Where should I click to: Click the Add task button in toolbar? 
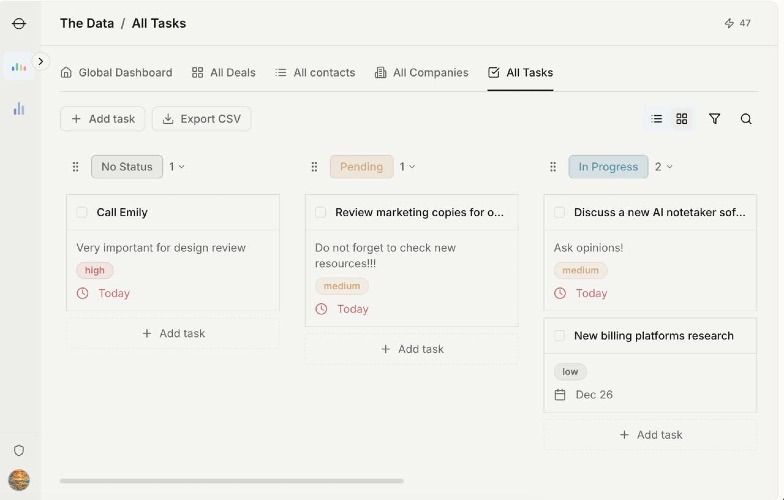(x=102, y=118)
